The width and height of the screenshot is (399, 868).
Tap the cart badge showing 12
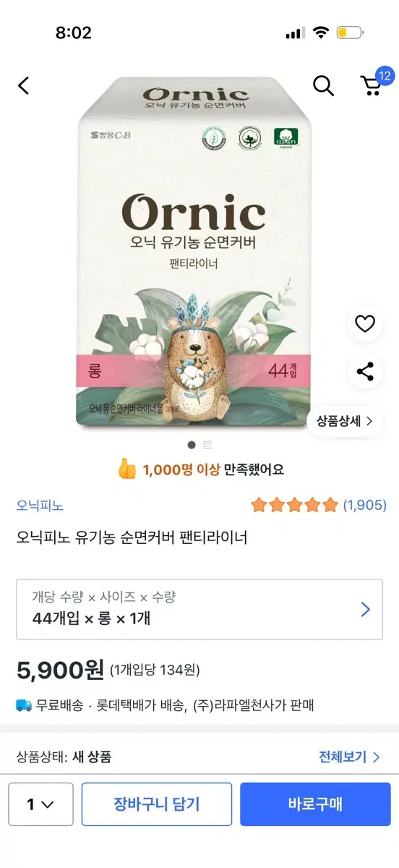(x=385, y=76)
